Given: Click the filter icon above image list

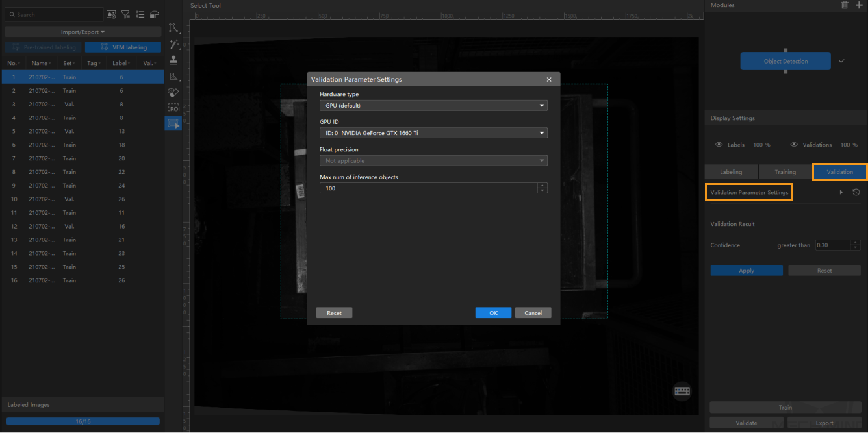Looking at the screenshot, I should 125,14.
